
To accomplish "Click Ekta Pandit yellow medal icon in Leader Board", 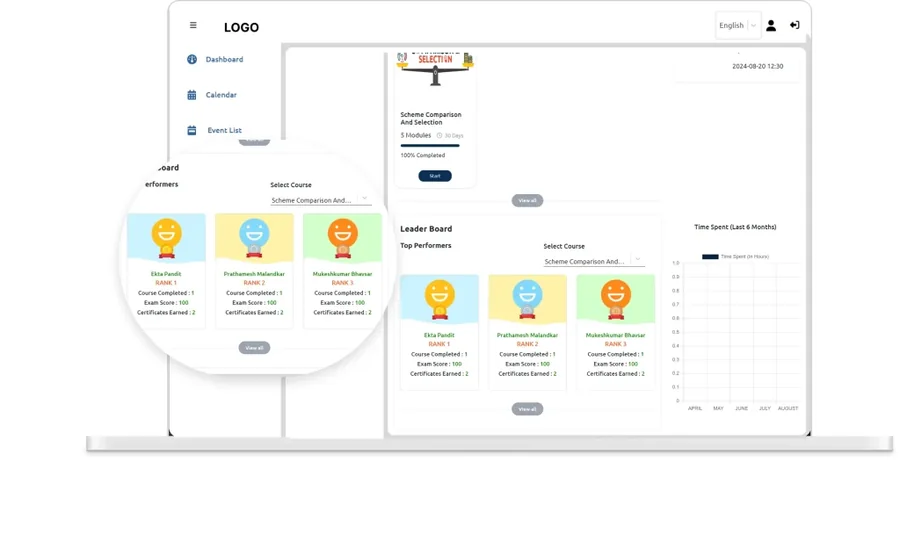I will 440,298.
